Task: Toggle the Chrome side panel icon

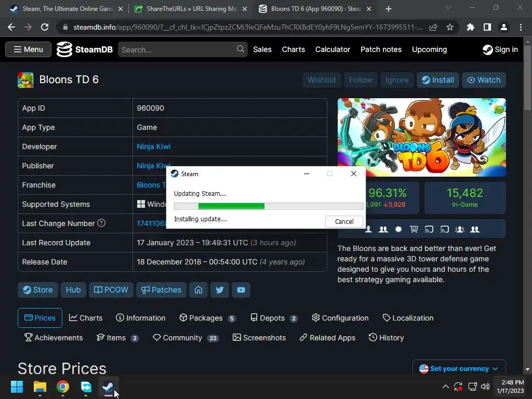Action: pyautogui.click(x=487, y=27)
